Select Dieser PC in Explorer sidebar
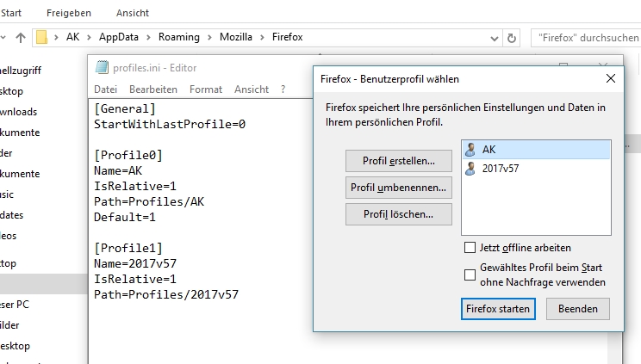Image resolution: width=641 pixels, height=364 pixels. 15,305
